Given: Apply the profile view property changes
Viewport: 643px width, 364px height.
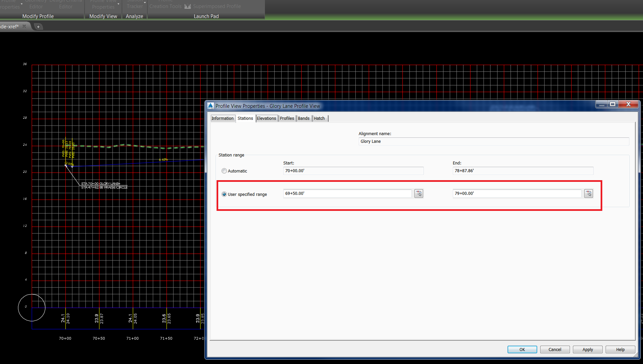Looking at the screenshot, I should pos(587,349).
